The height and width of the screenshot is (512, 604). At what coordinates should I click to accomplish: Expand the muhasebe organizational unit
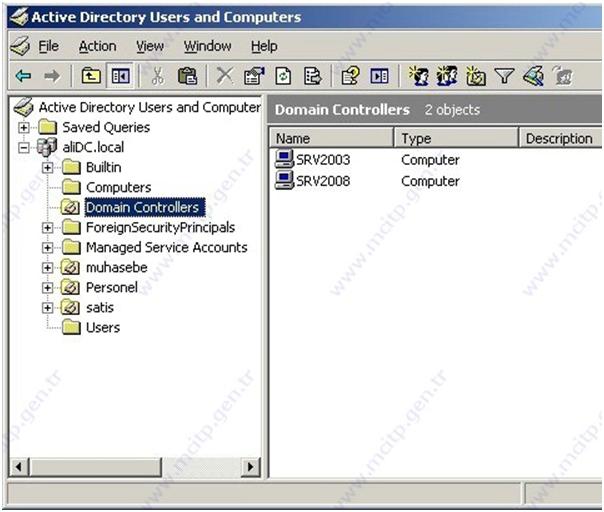pyautogui.click(x=47, y=268)
